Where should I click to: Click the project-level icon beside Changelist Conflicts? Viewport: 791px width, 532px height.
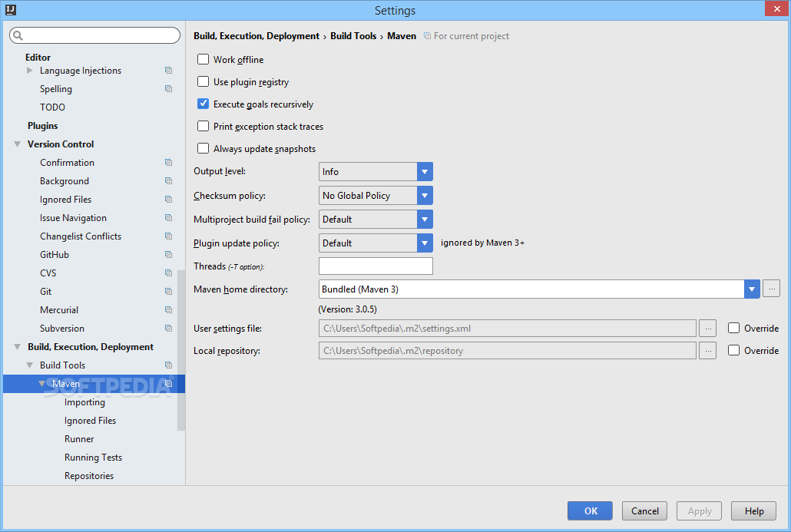(168, 236)
